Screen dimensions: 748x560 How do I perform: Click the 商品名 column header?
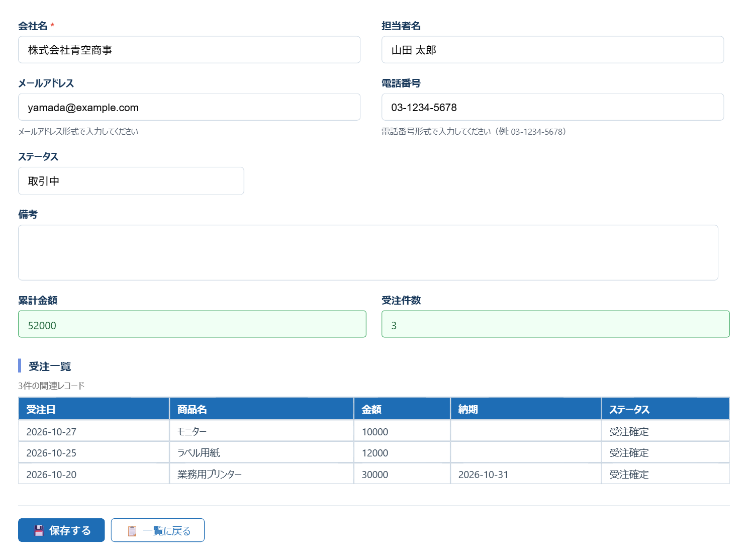[x=261, y=409]
